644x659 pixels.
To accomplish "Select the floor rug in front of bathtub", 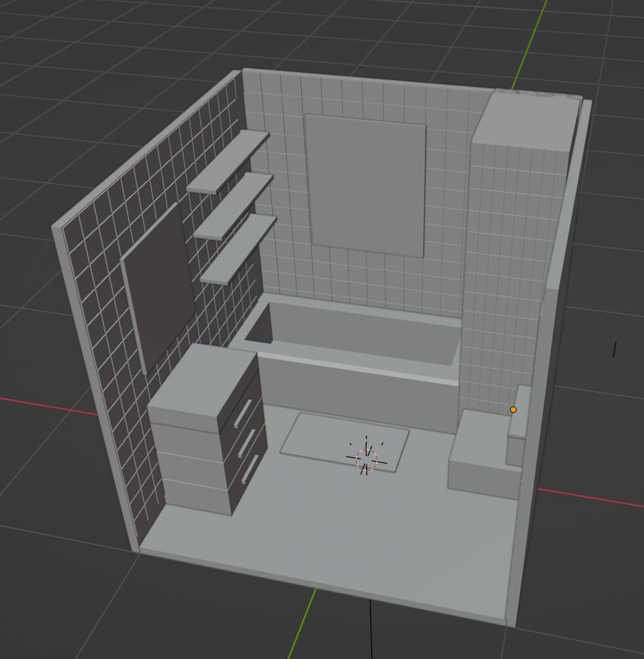I will (x=344, y=442).
